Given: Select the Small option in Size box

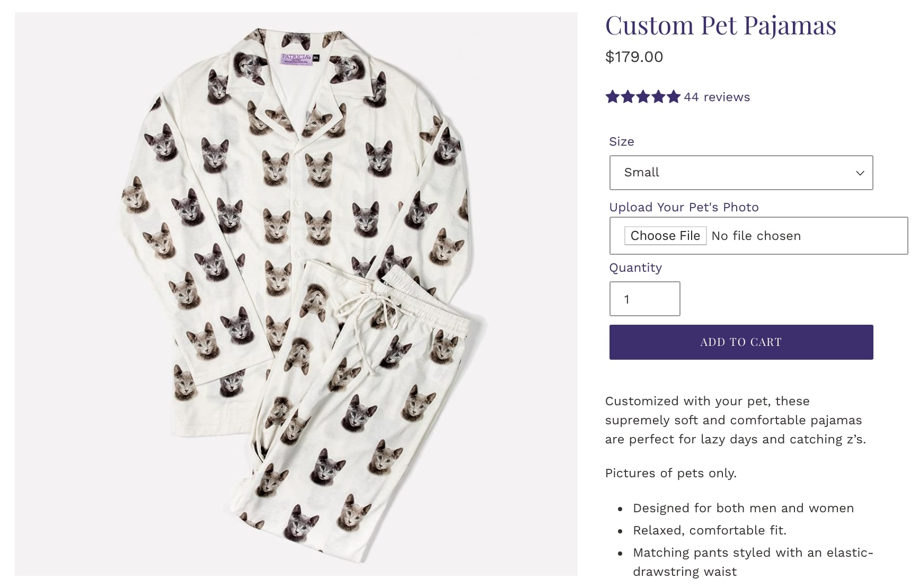Looking at the screenshot, I should pos(741,173).
